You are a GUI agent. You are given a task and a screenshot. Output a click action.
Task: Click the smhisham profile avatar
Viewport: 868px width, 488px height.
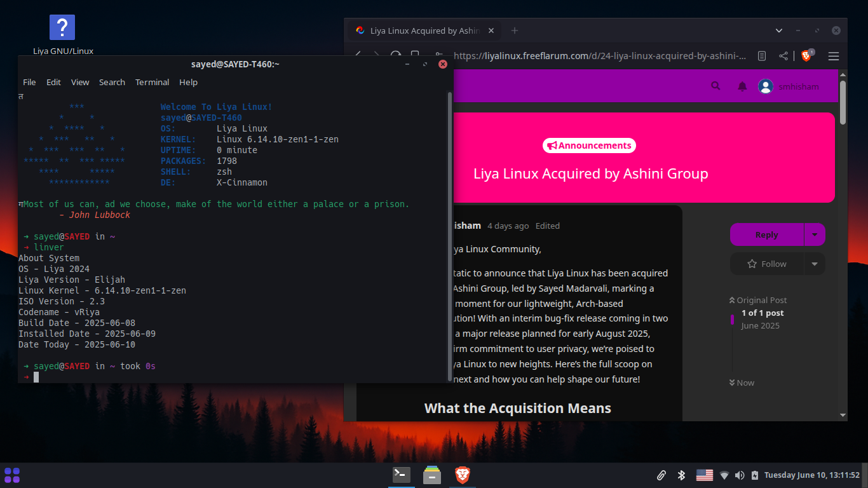pos(766,86)
